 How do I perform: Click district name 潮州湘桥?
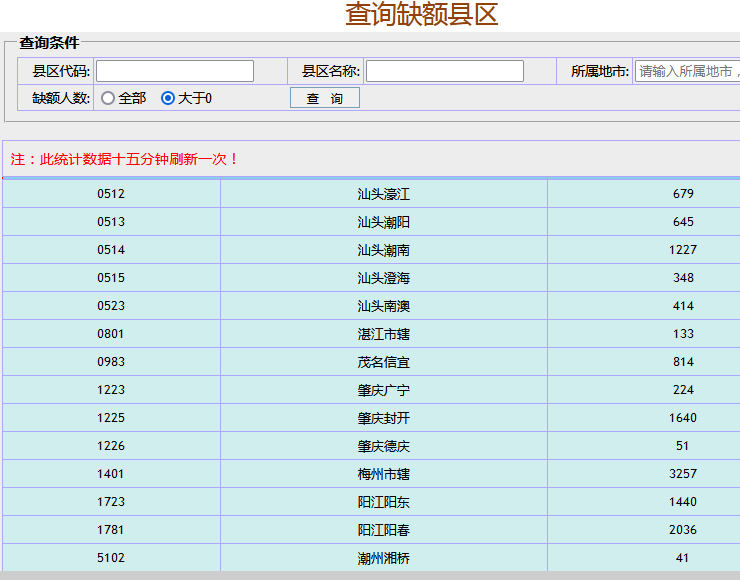tap(384, 558)
